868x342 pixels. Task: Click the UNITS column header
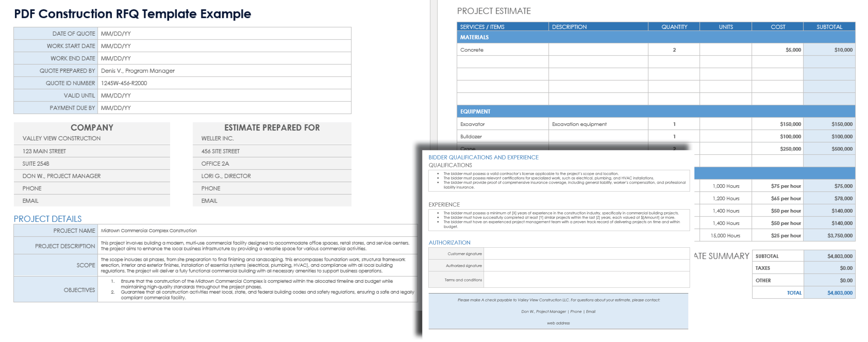tap(725, 27)
